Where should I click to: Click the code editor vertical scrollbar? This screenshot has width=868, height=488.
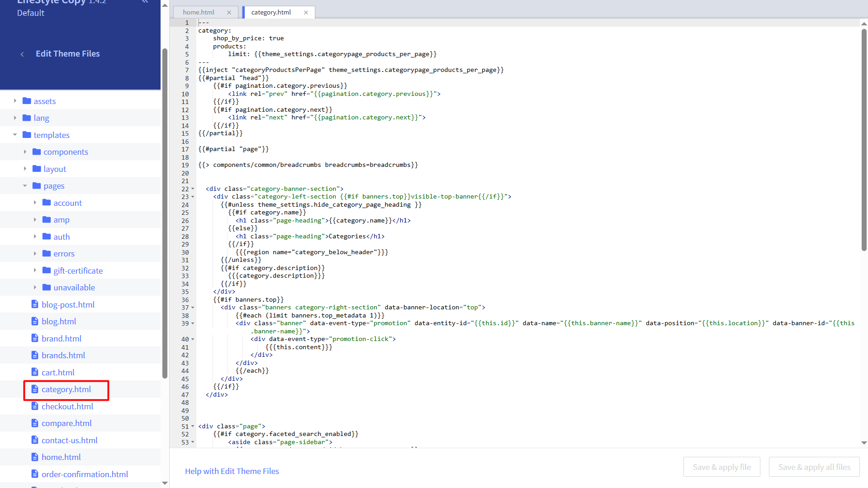[864, 140]
